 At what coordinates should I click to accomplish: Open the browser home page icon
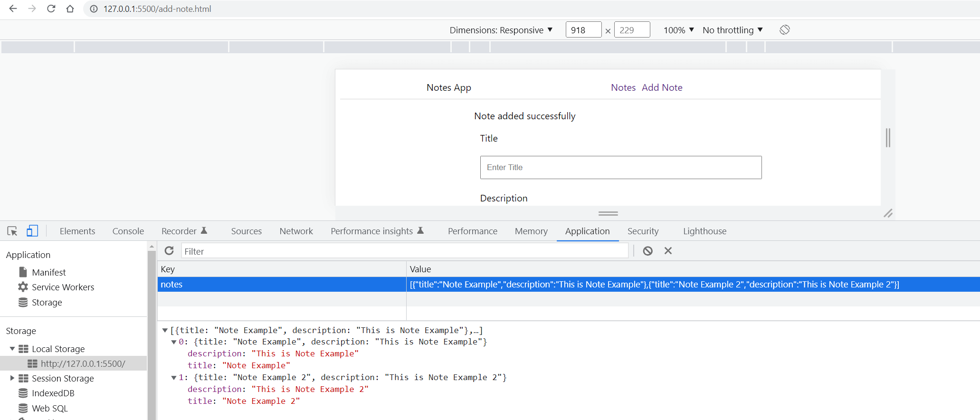click(70, 9)
